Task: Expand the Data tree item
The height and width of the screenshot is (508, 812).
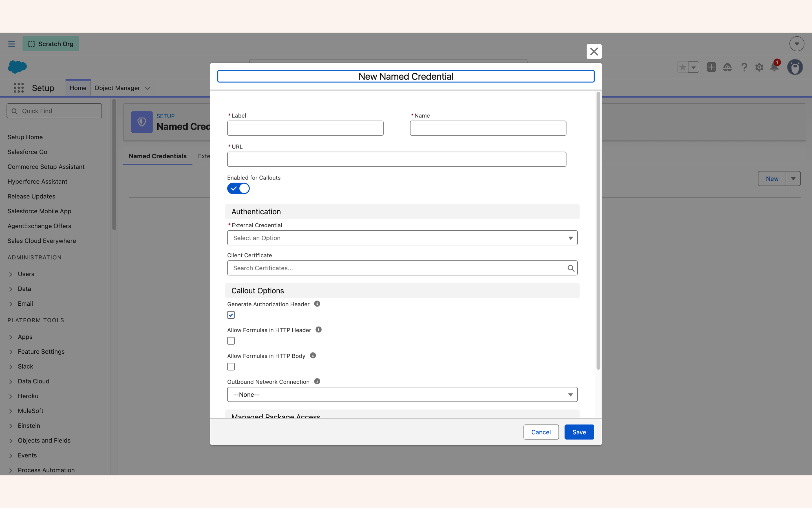Action: click(11, 289)
